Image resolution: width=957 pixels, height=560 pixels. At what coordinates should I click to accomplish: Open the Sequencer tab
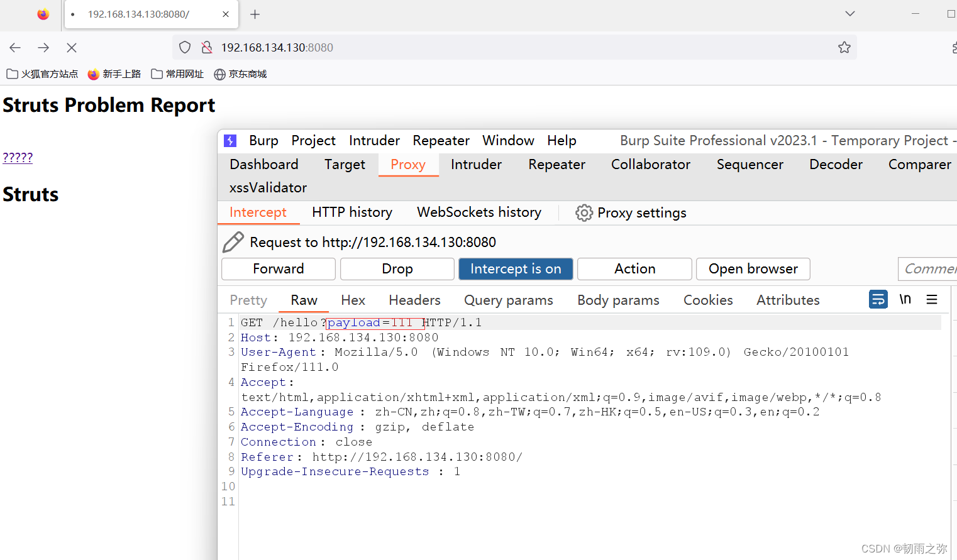750,164
